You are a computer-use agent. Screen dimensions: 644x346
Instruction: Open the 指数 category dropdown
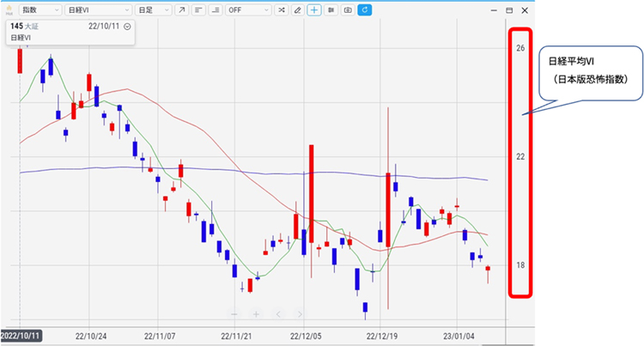pos(40,9)
